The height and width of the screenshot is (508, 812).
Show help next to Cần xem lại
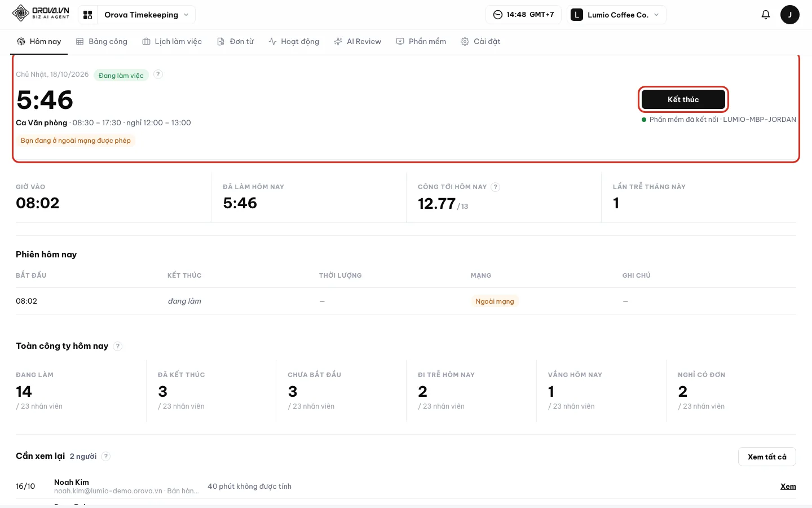click(x=106, y=456)
